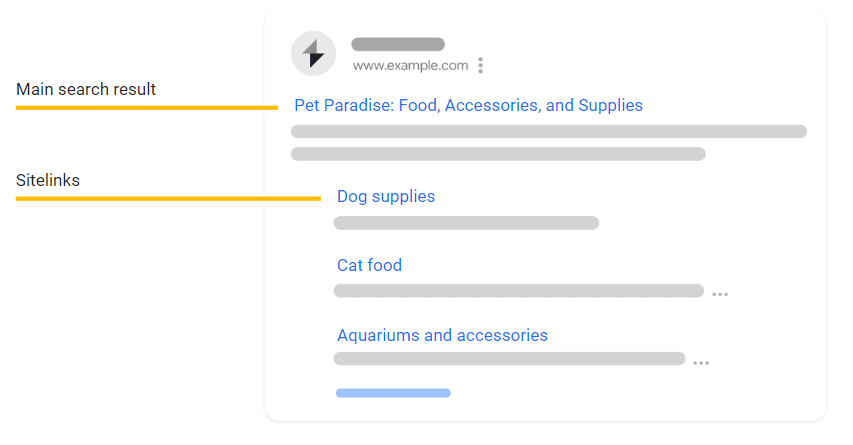Click the gray description under Dog supplies
853x445 pixels.
pyautogui.click(x=466, y=223)
